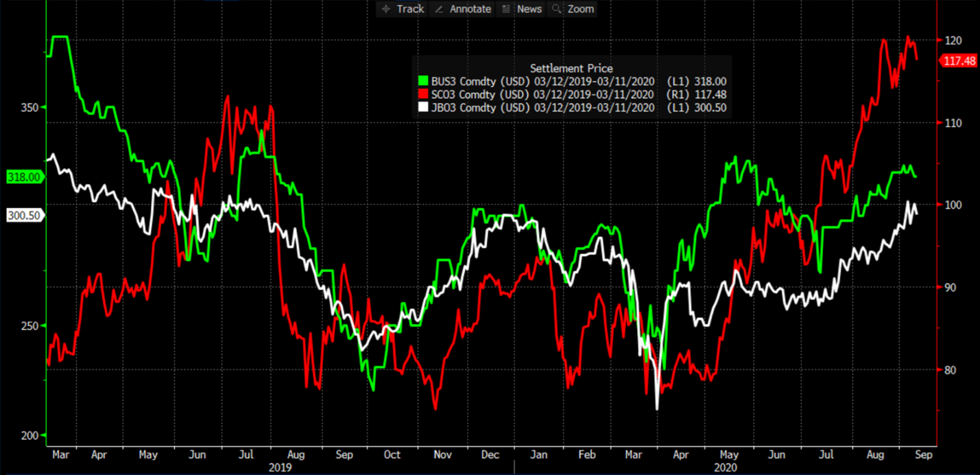Image resolution: width=980 pixels, height=475 pixels.
Task: Open the News overlay
Action: (522, 9)
